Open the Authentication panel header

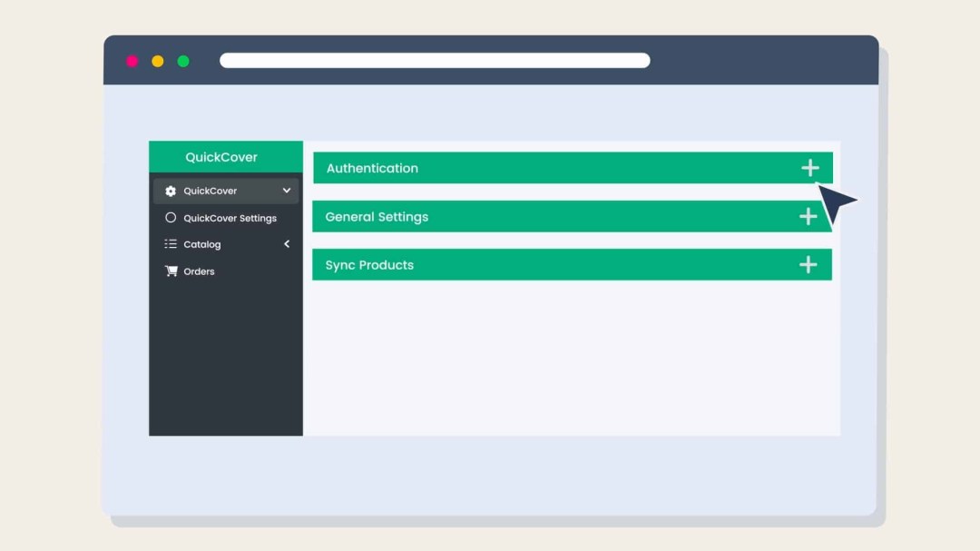click(x=573, y=168)
